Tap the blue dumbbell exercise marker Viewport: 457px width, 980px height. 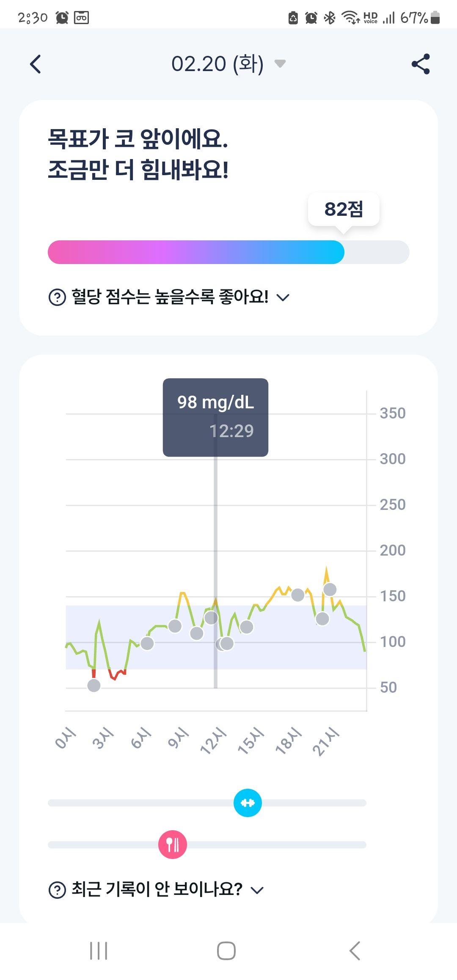point(248,803)
